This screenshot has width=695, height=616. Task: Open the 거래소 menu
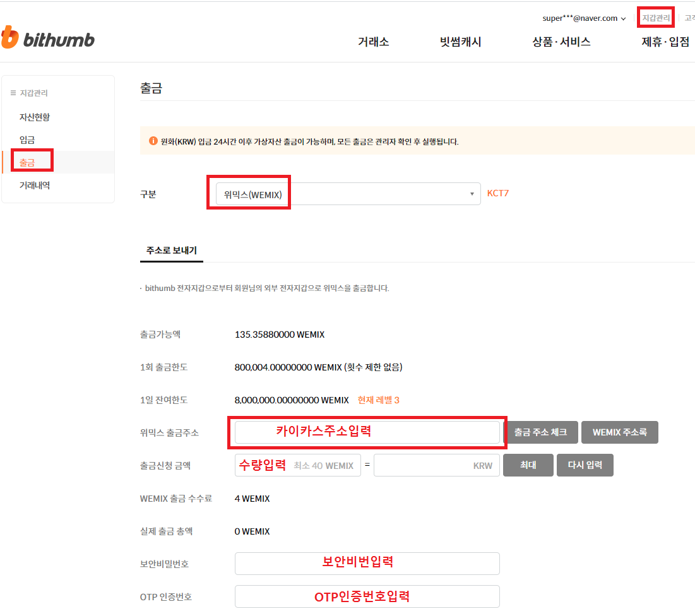(373, 42)
